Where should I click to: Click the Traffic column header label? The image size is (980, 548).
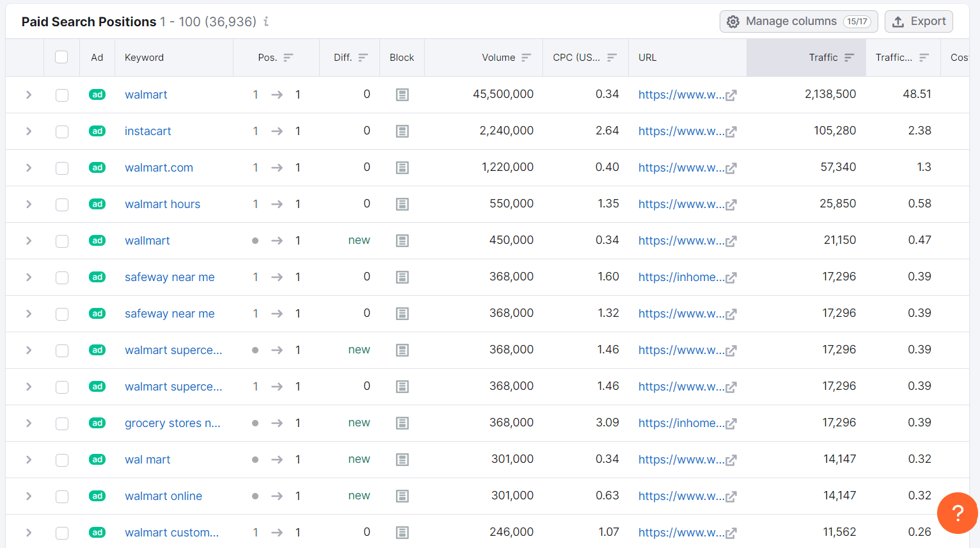(823, 58)
